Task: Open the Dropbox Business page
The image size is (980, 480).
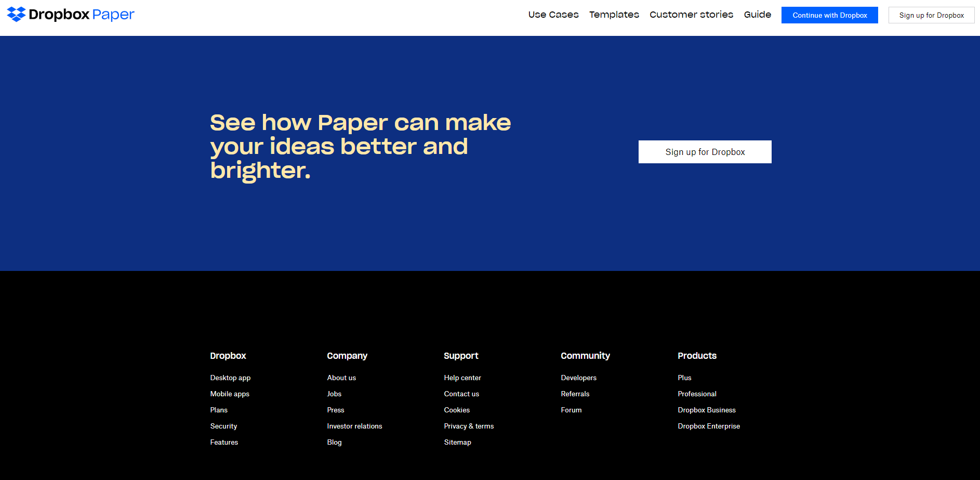Action: (707, 410)
